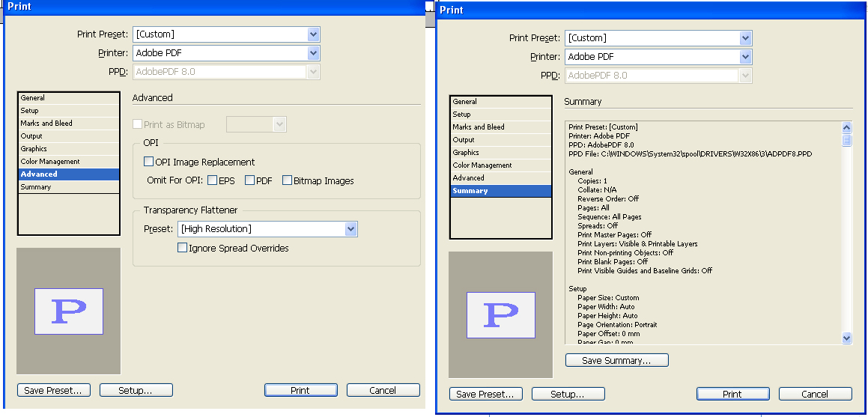Open Print Preset dropdown in left Print dialog
868x417 pixels.
(226, 34)
